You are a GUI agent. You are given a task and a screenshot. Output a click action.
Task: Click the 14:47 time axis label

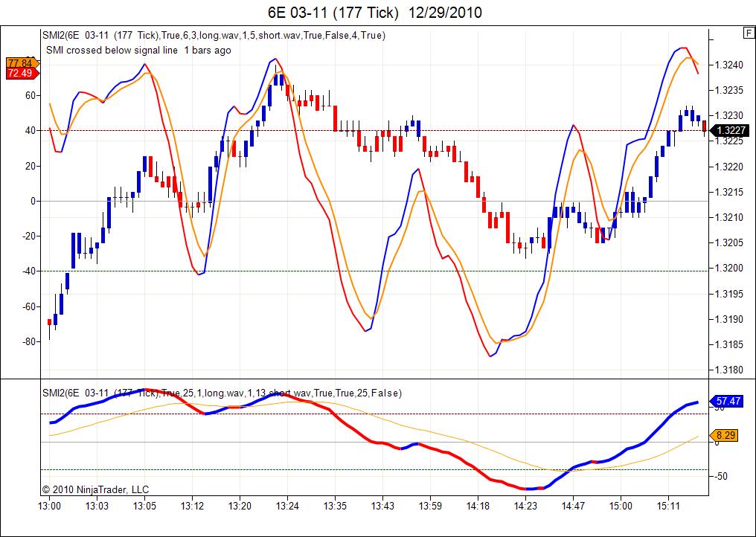click(x=573, y=507)
